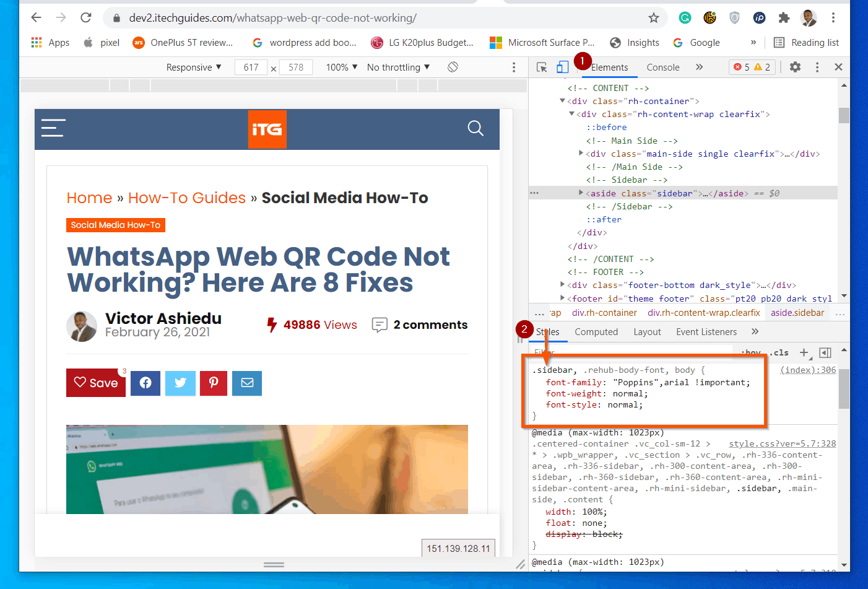This screenshot has height=589, width=868.
Task: Switch to the Elements tab
Action: point(609,68)
